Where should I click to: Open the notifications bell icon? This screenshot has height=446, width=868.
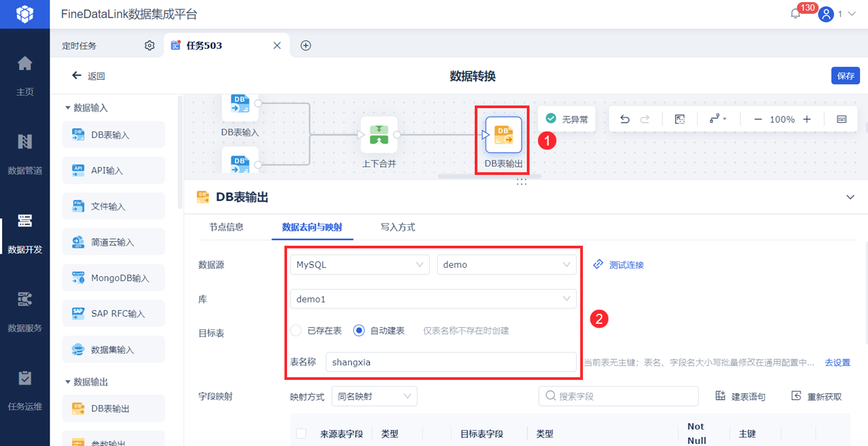(x=795, y=14)
